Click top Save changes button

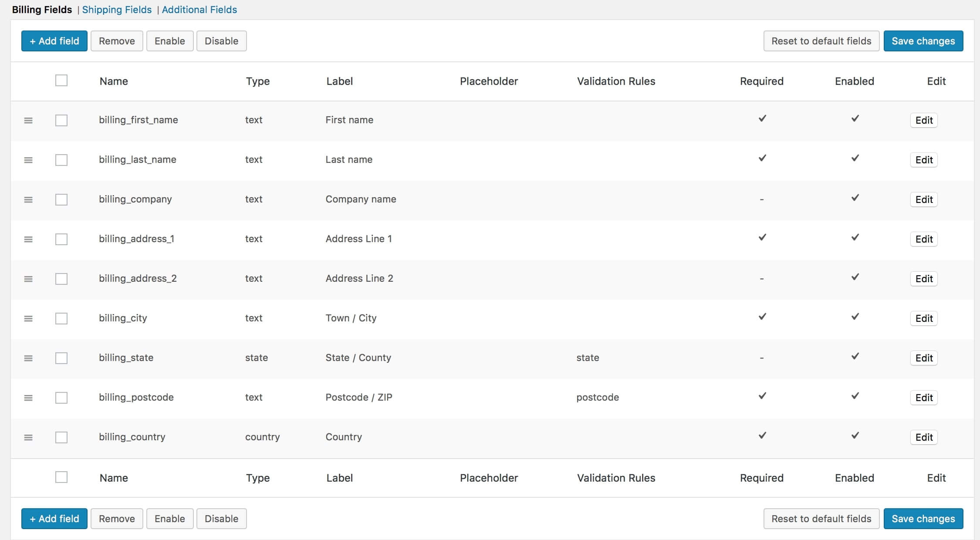point(923,41)
